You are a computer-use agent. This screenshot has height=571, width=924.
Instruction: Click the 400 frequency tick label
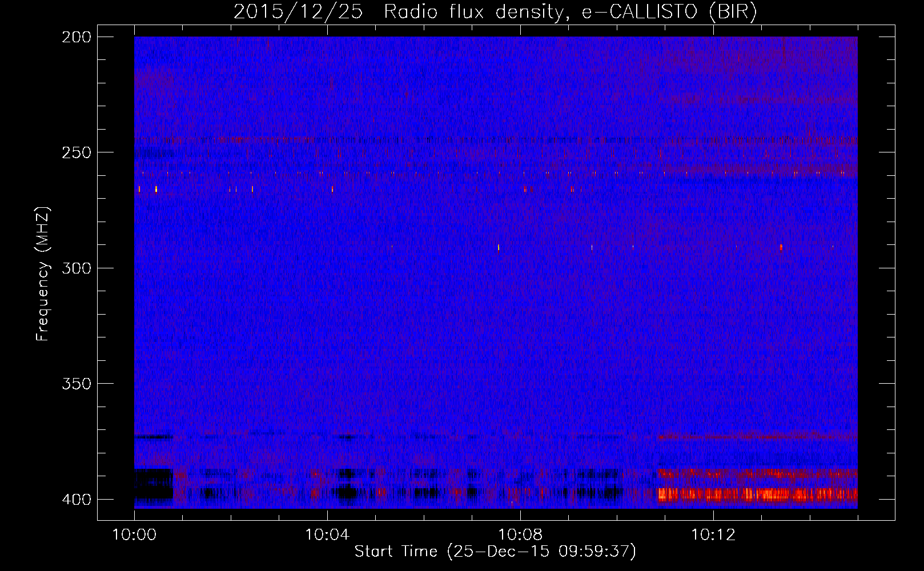pos(77,499)
